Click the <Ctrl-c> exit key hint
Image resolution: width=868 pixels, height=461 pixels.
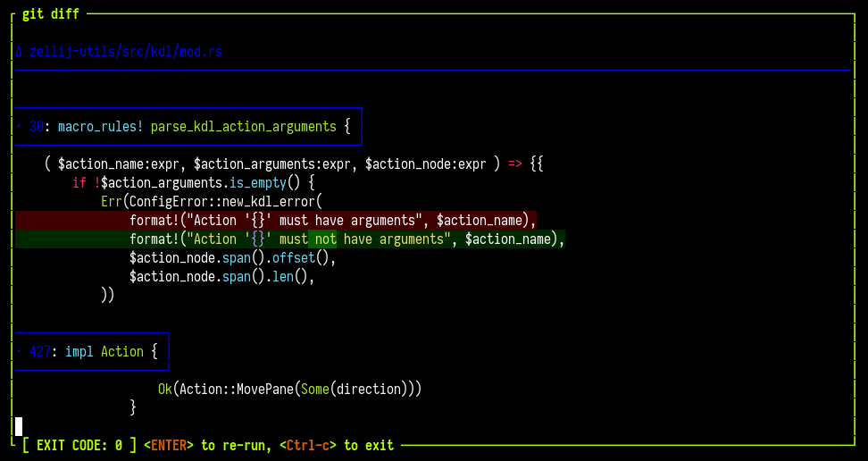(307, 445)
